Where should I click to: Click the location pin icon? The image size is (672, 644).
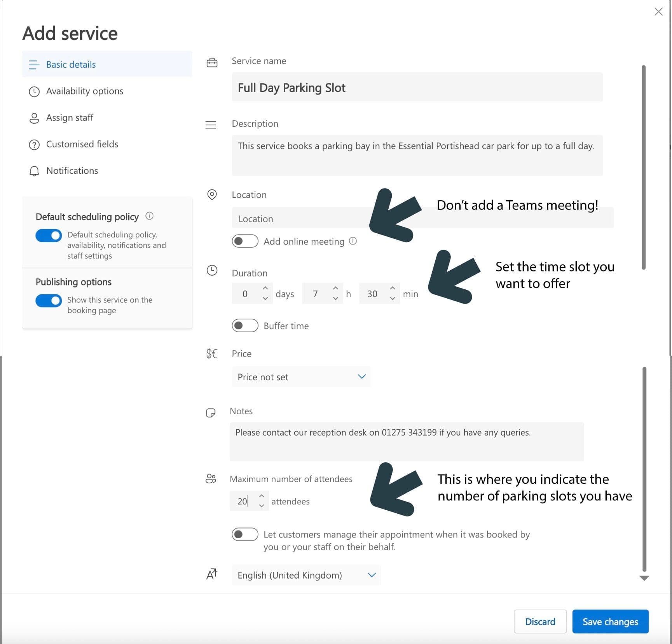click(212, 194)
